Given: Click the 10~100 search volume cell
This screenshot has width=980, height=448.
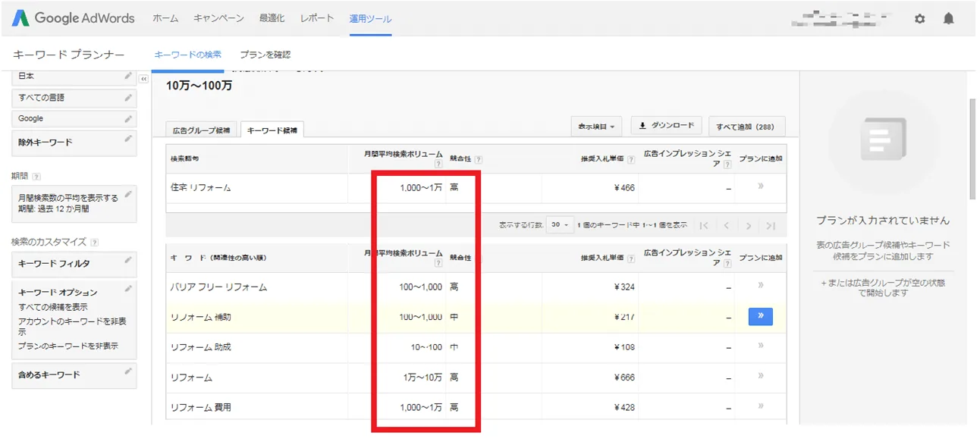Looking at the screenshot, I should tap(426, 347).
